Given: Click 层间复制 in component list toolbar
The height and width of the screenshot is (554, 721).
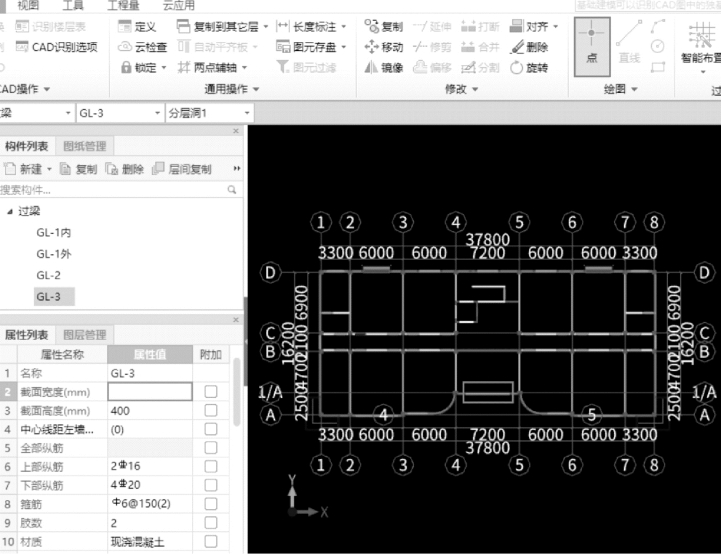Looking at the screenshot, I should click(x=182, y=169).
